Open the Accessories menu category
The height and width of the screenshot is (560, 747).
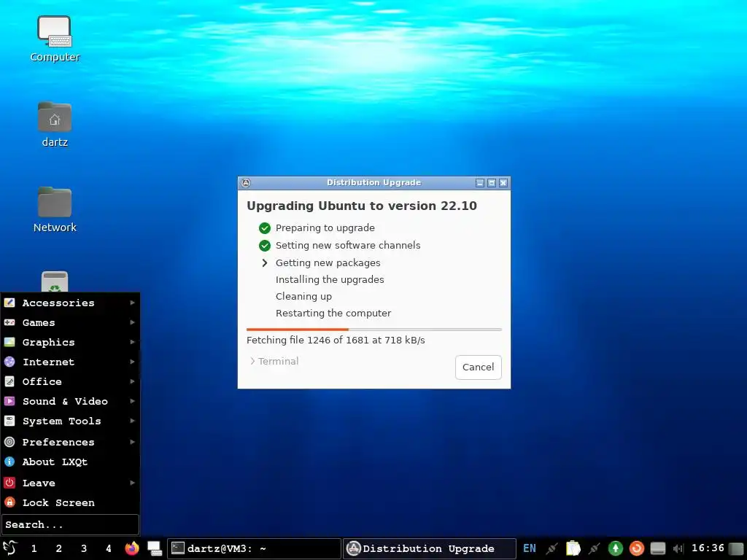click(x=70, y=303)
